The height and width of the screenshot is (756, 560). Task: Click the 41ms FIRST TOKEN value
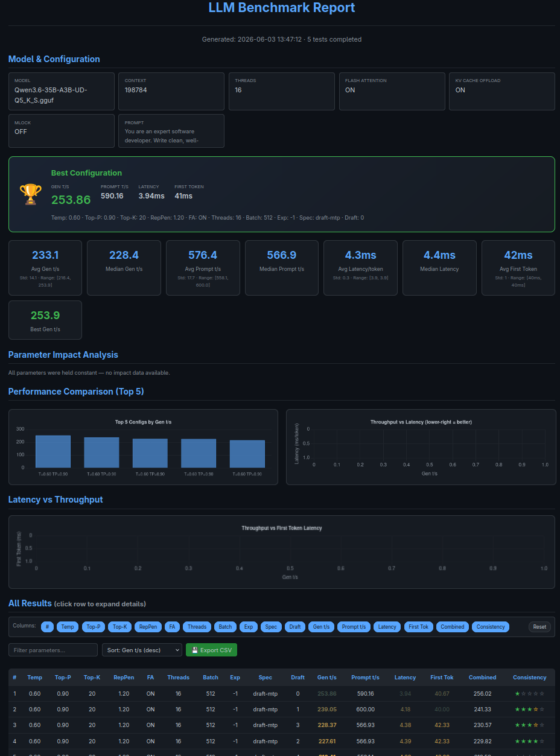click(183, 196)
